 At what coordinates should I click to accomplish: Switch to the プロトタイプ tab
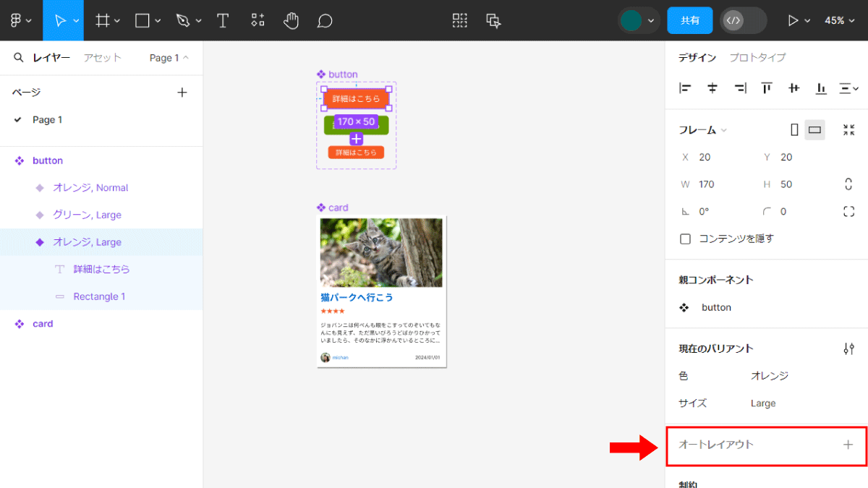coord(757,58)
